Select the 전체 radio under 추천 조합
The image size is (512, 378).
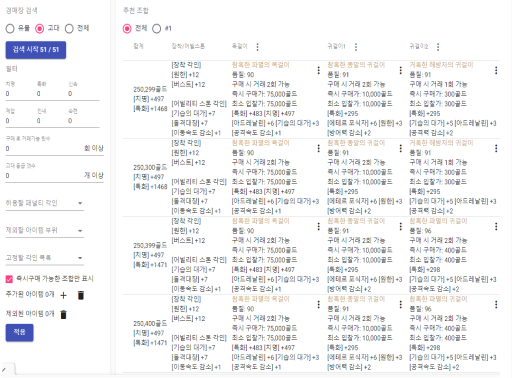[127, 29]
